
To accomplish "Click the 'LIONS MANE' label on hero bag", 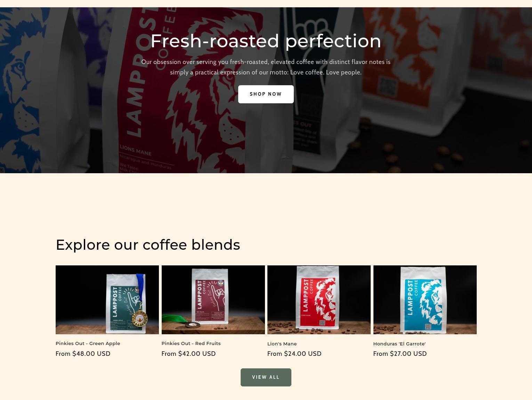I will click(x=135, y=151).
